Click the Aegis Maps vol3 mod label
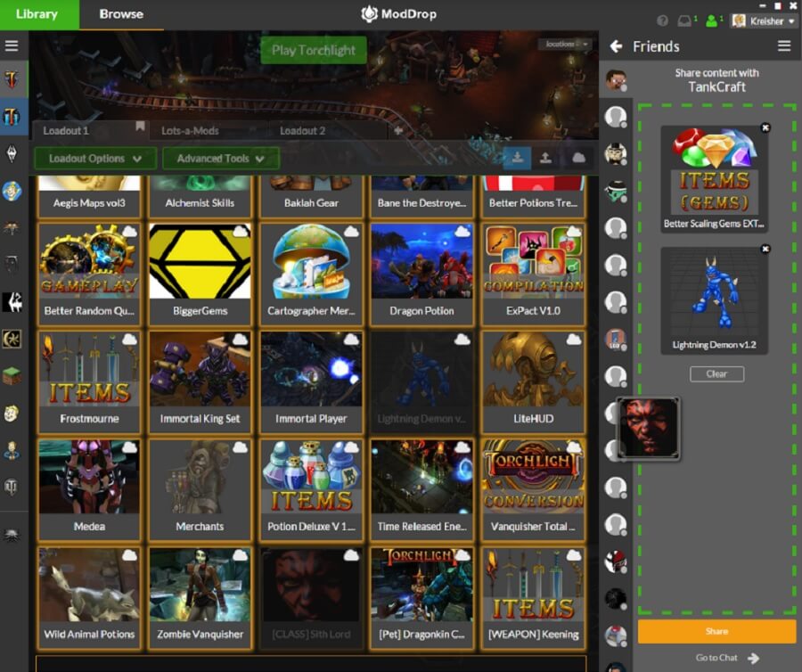The image size is (802, 672). click(x=89, y=203)
